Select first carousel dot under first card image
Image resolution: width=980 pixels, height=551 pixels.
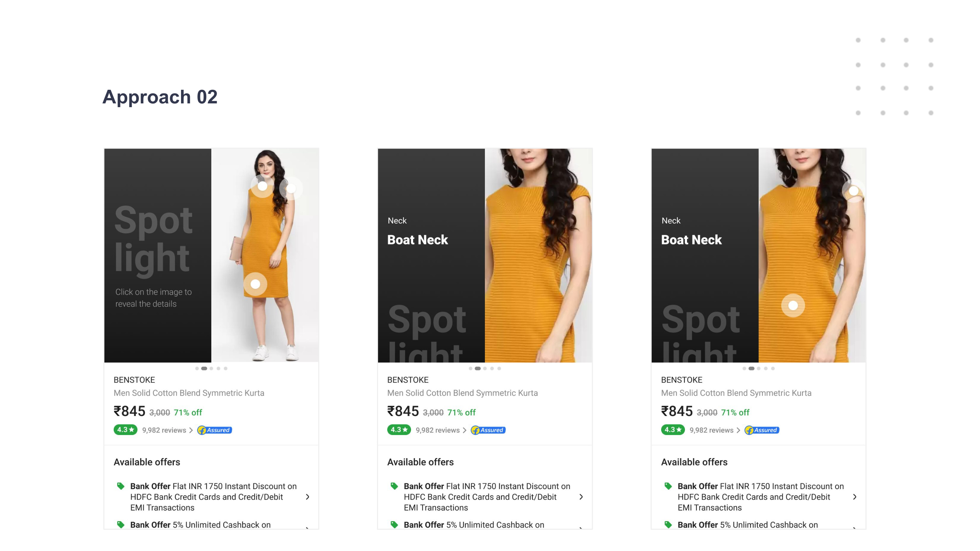point(197,368)
